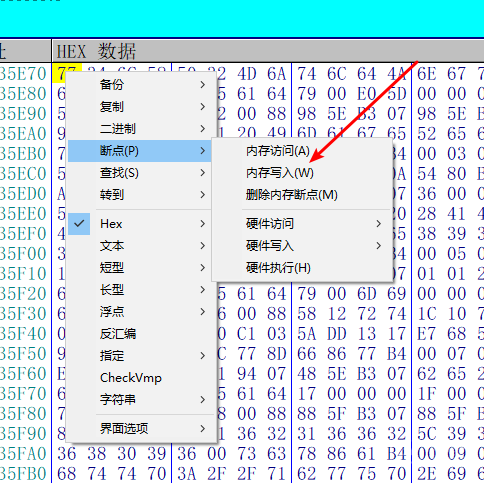Open the 短型 submenu

(x=139, y=268)
